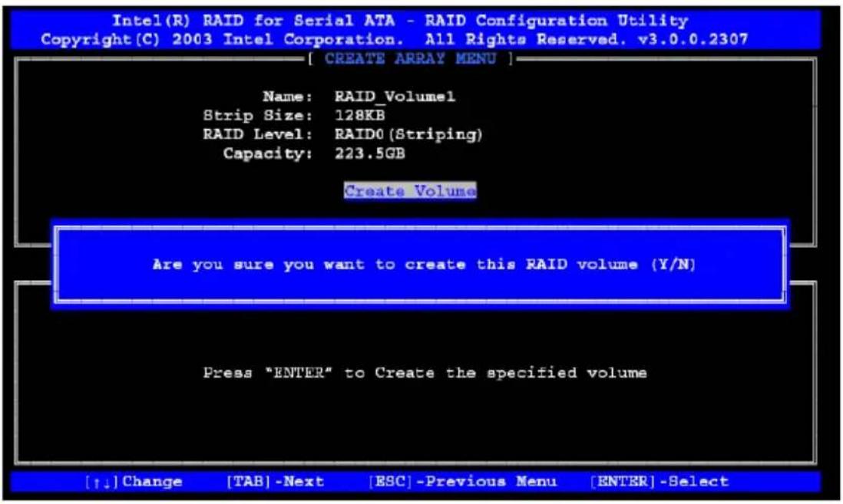Click the [↑↓] Change hint in footer

pos(134,482)
